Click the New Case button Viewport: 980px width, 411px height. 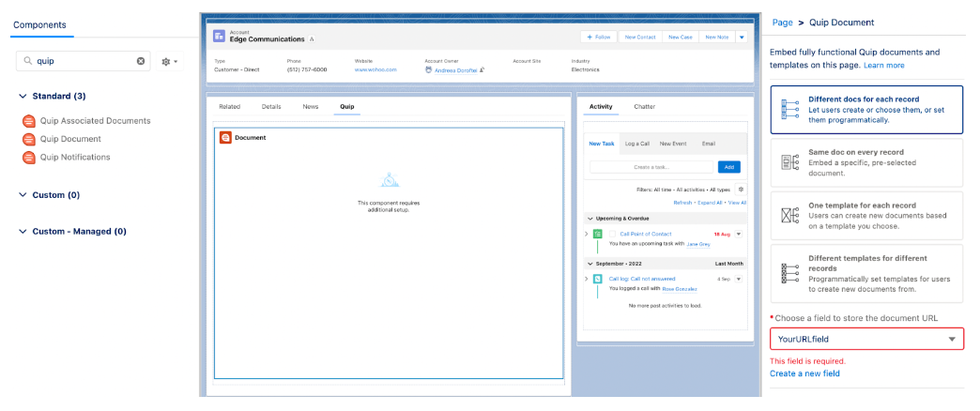(680, 37)
